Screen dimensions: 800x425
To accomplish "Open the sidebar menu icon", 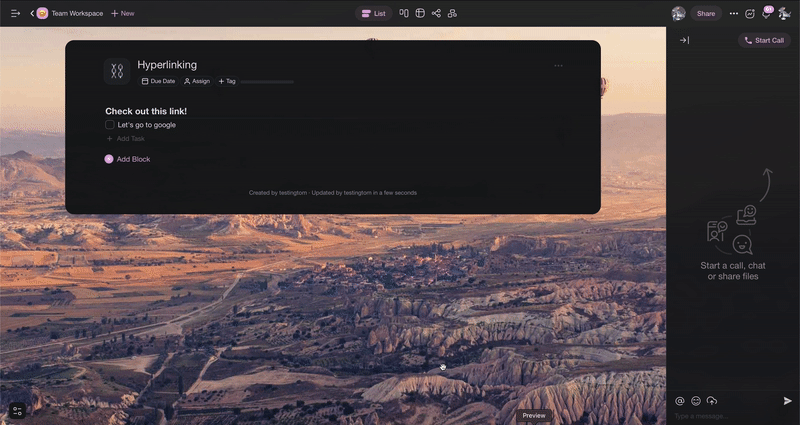I will 15,13.
